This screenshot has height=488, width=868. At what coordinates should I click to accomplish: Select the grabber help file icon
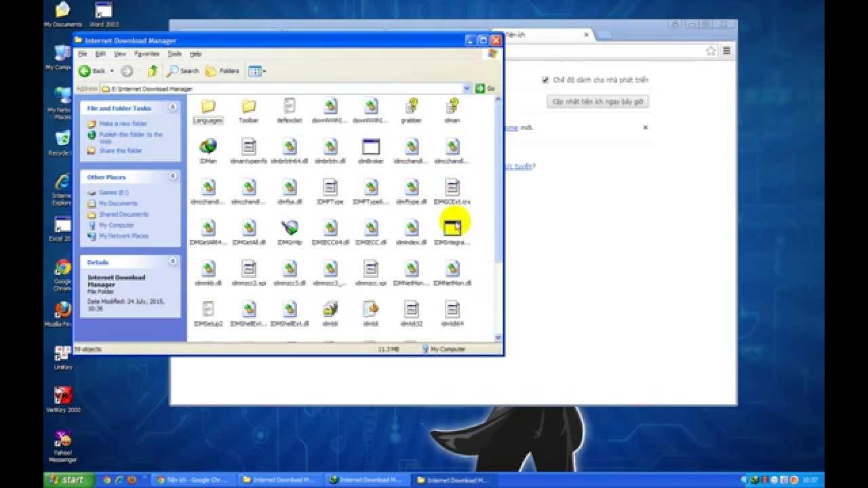pos(412,106)
